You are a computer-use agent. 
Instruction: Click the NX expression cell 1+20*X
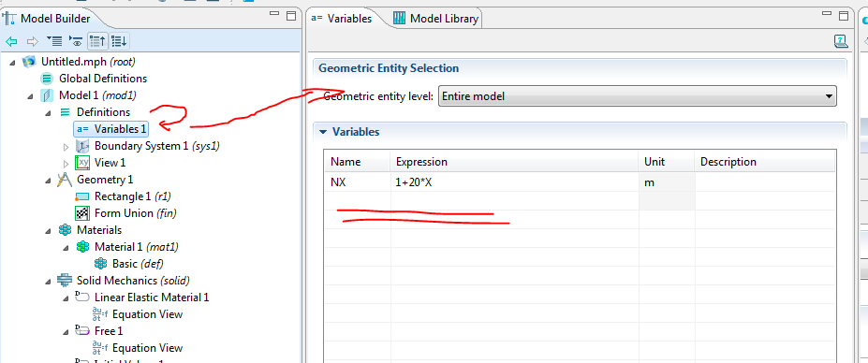[515, 182]
